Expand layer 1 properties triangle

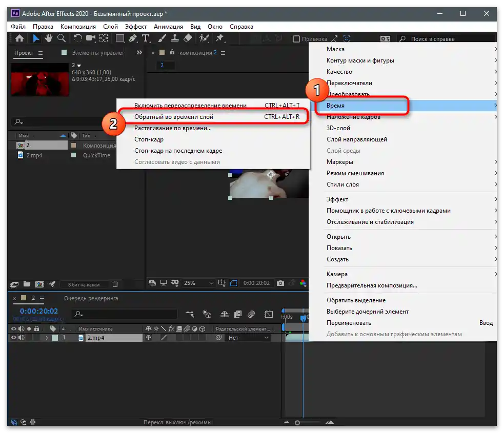point(47,338)
